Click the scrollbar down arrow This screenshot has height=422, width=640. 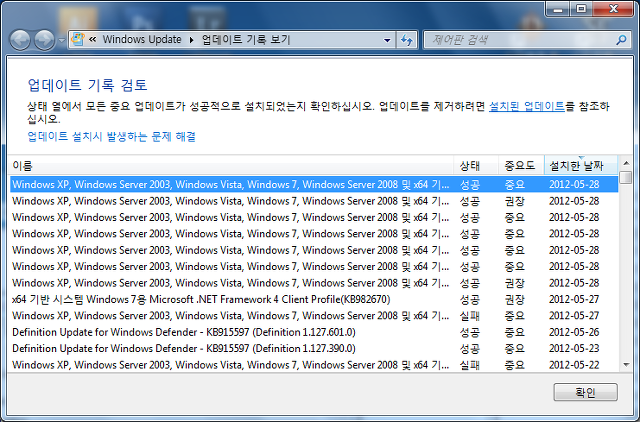626,364
